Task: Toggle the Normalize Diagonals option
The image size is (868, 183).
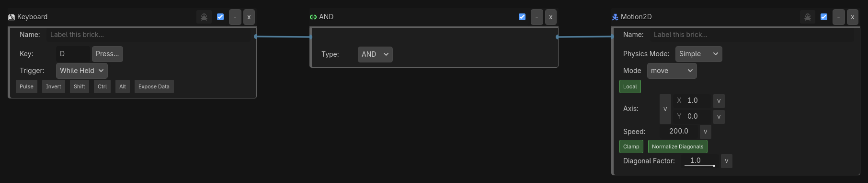Action: coord(677,146)
